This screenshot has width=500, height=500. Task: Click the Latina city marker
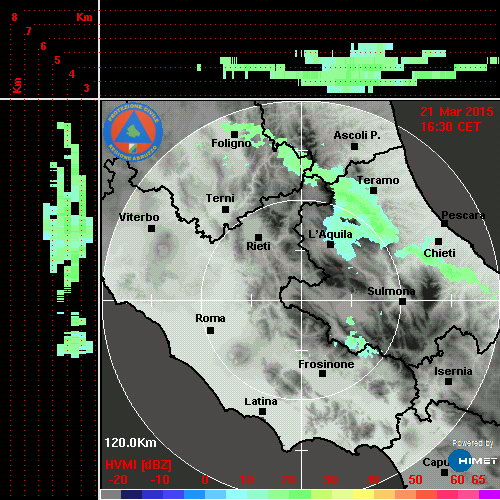click(262, 411)
